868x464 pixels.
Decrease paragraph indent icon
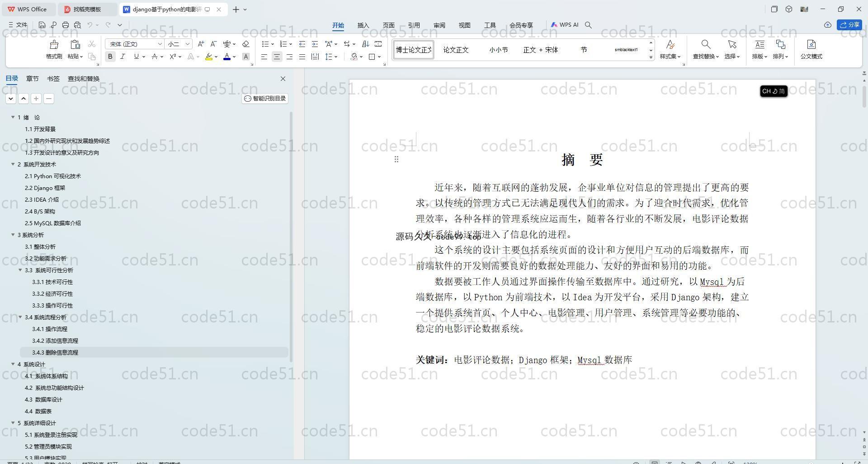click(302, 44)
